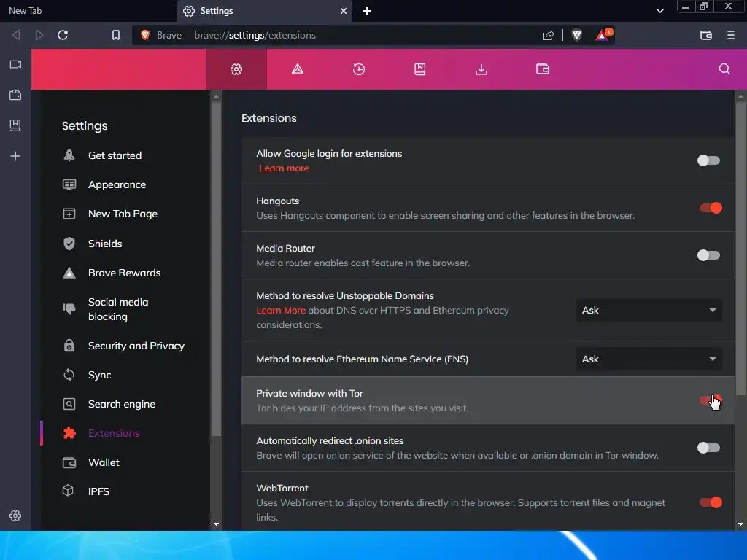Click the tab search chevron in title bar
The width and height of the screenshot is (747, 560).
pyautogui.click(x=659, y=11)
